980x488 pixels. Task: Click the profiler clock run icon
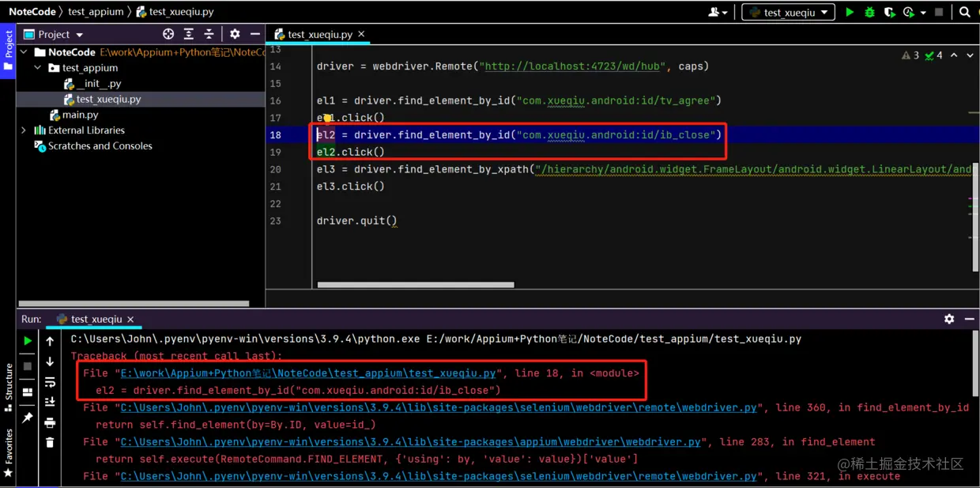click(909, 12)
